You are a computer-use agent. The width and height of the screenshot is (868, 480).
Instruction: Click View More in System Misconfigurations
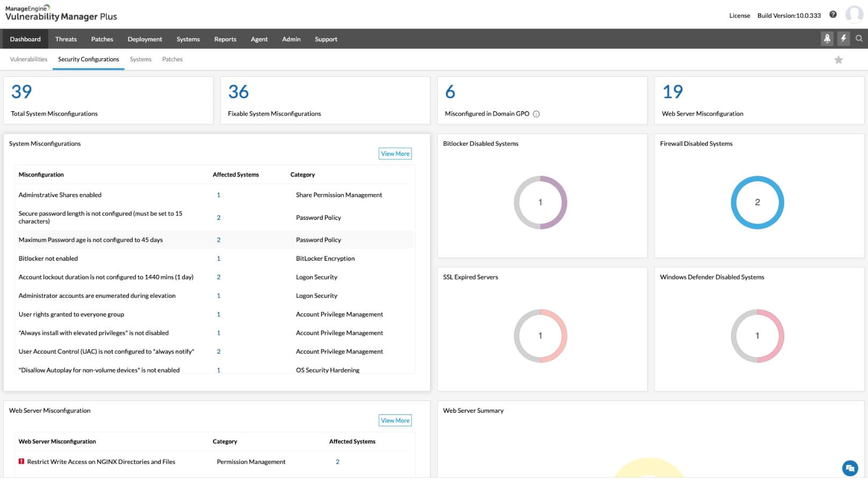pos(395,154)
